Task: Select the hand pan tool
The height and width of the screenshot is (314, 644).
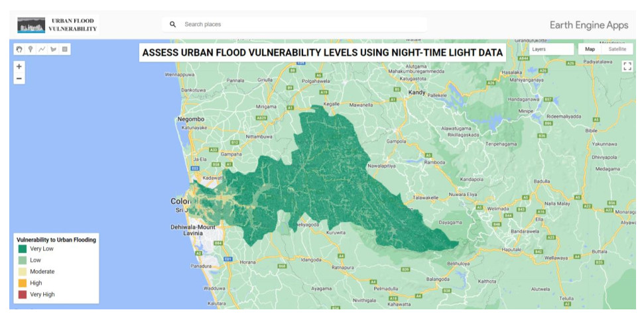Action: point(20,49)
